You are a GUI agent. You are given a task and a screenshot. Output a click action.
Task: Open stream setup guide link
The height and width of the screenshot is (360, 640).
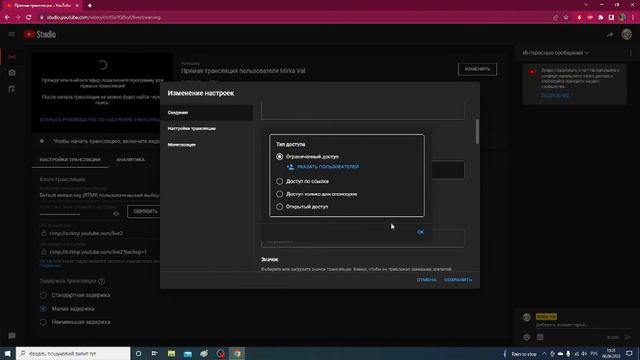[x=100, y=120]
